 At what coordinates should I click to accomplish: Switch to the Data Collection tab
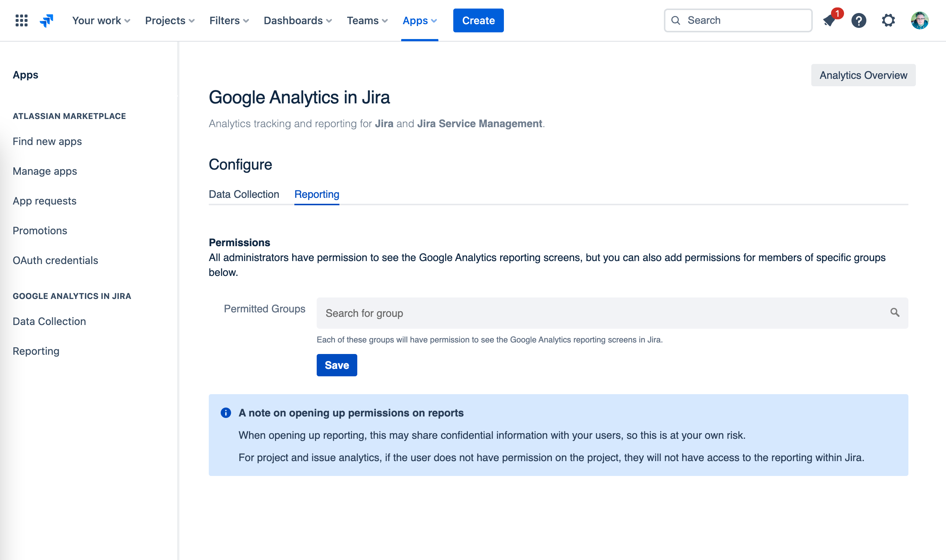click(244, 194)
